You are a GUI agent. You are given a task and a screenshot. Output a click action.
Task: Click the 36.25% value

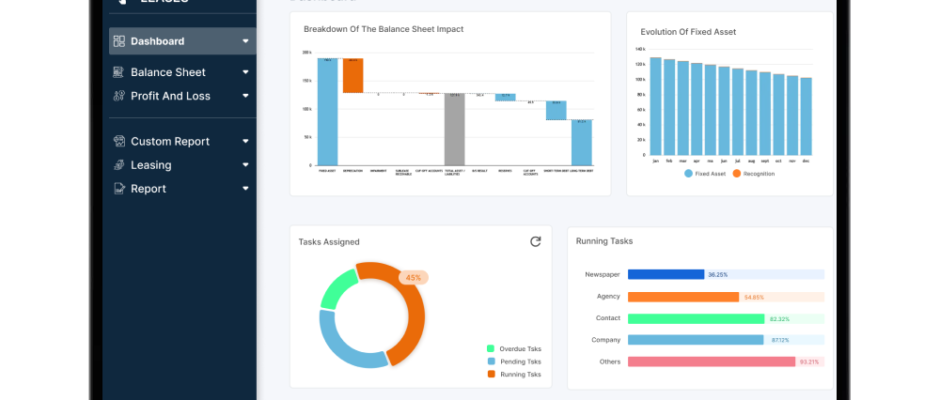point(718,275)
